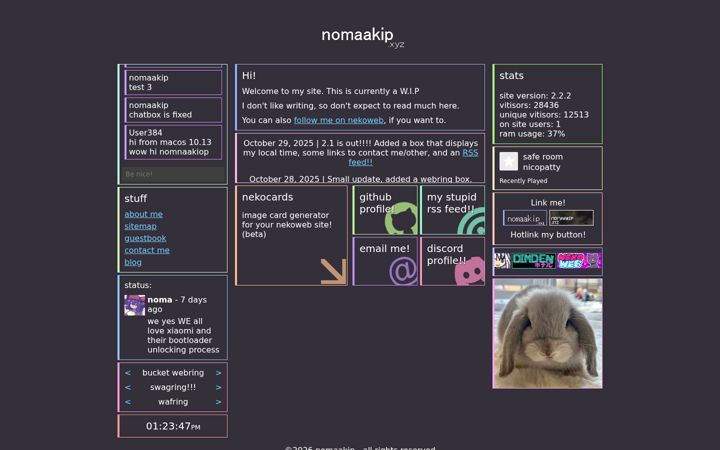Screen dimensions: 720x450
Task: Open the discord profile!! card
Action: [x=452, y=261]
